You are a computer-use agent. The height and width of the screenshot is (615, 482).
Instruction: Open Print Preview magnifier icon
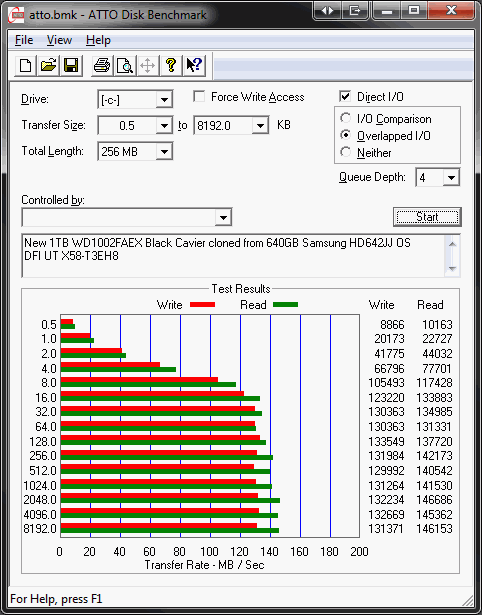(x=124, y=65)
